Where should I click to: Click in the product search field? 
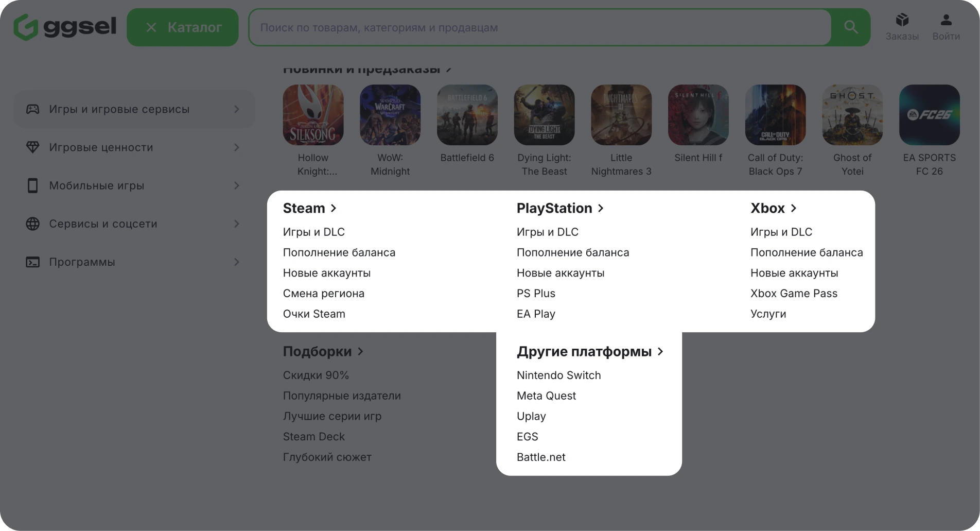tap(540, 27)
